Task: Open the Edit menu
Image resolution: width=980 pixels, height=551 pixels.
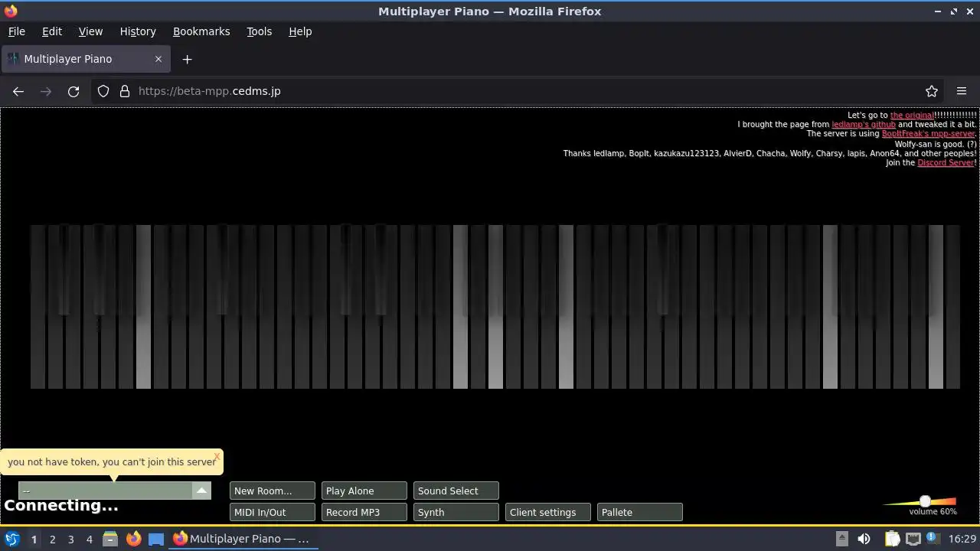Action: click(x=52, y=31)
